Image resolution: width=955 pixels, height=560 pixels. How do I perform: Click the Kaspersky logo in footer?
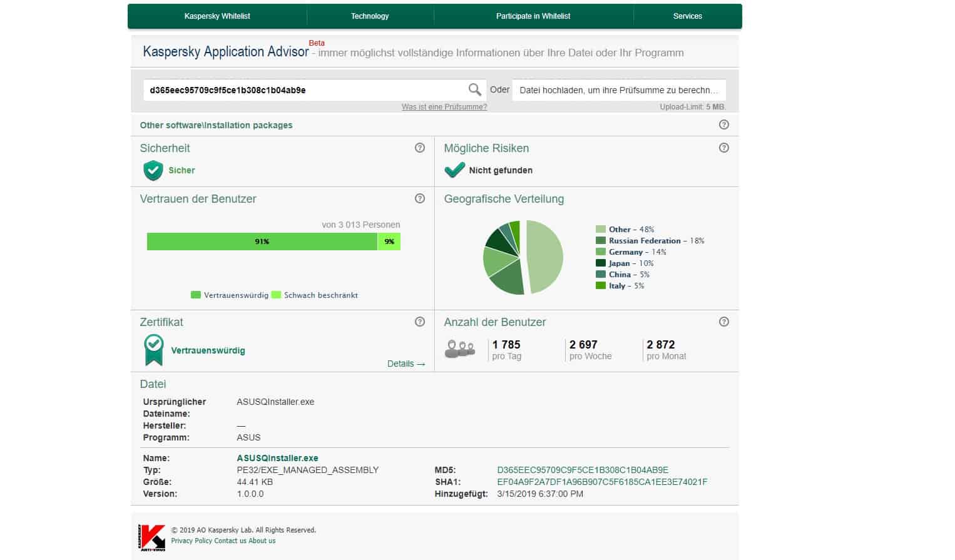coord(152,537)
